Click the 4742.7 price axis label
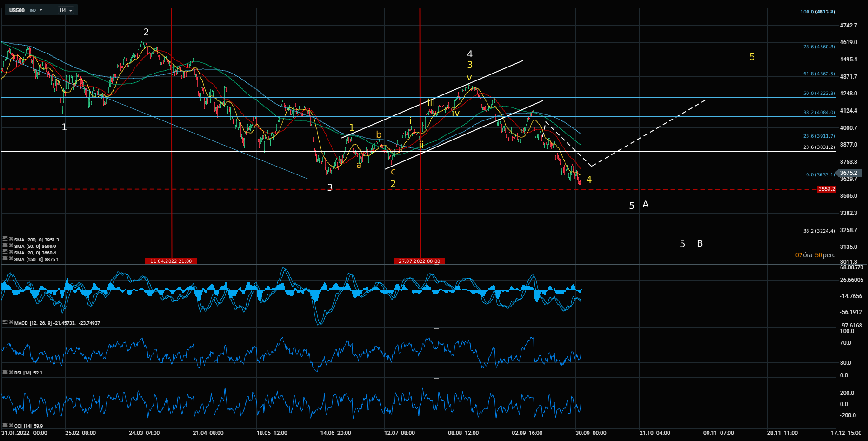 point(848,26)
